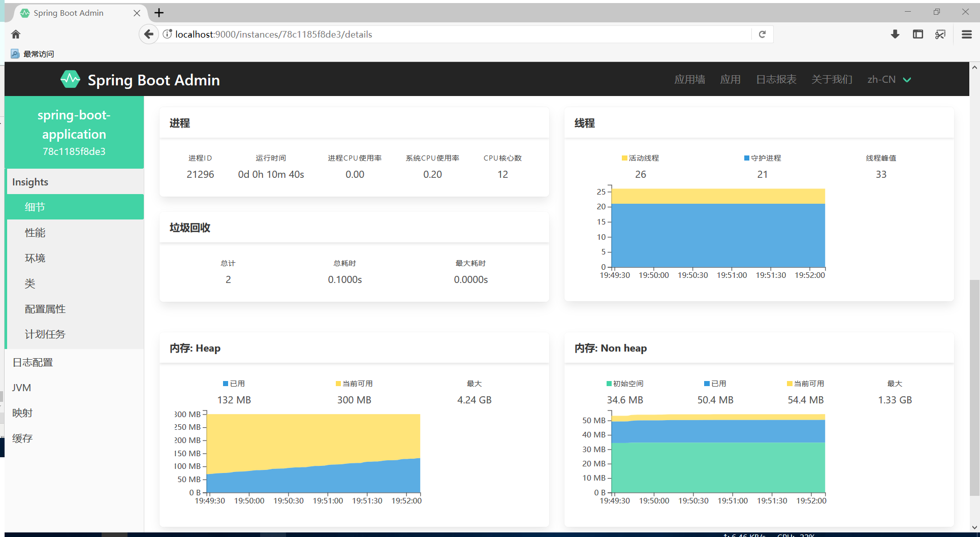Open 日志报表 from the top navigation
Image resolution: width=980 pixels, height=537 pixels.
[776, 79]
